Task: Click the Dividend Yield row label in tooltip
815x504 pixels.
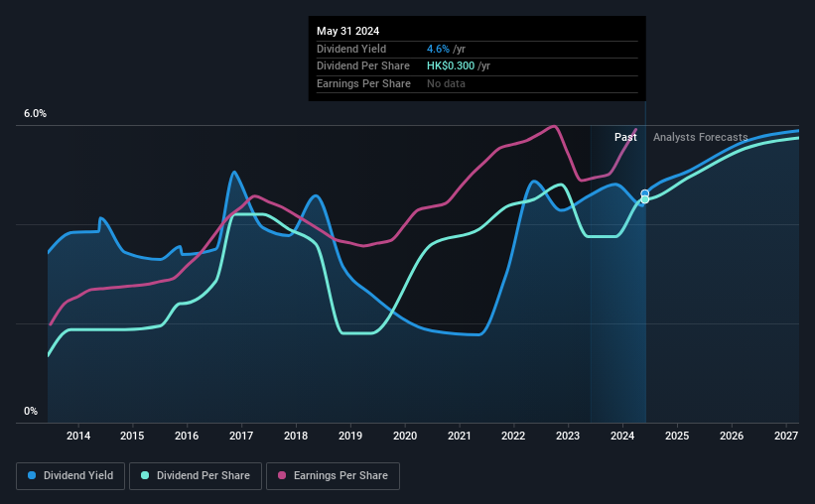Action: pyautogui.click(x=351, y=49)
